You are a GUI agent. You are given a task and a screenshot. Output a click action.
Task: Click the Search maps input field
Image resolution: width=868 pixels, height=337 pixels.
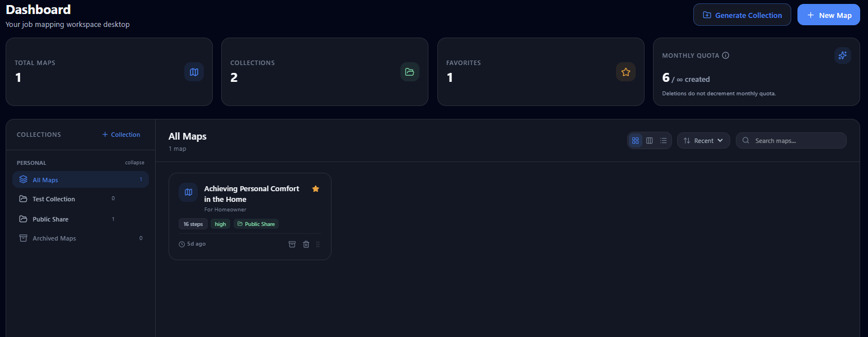[791, 141]
